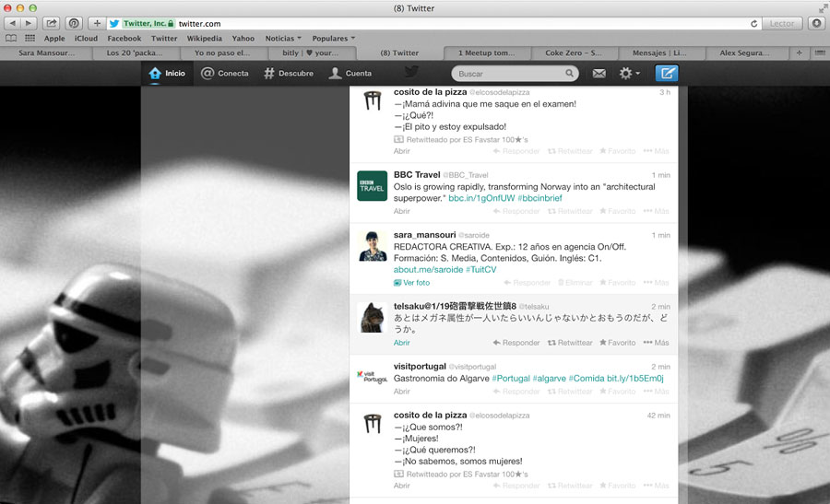Open the #Comida hashtag

tap(586, 379)
